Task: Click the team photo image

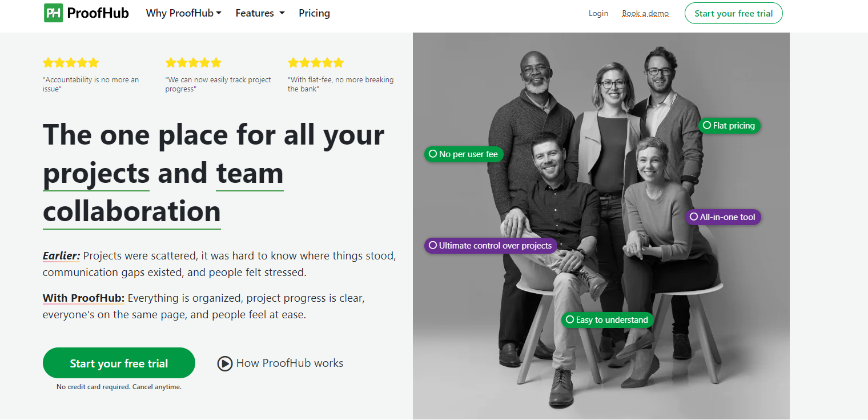Action: point(601,226)
